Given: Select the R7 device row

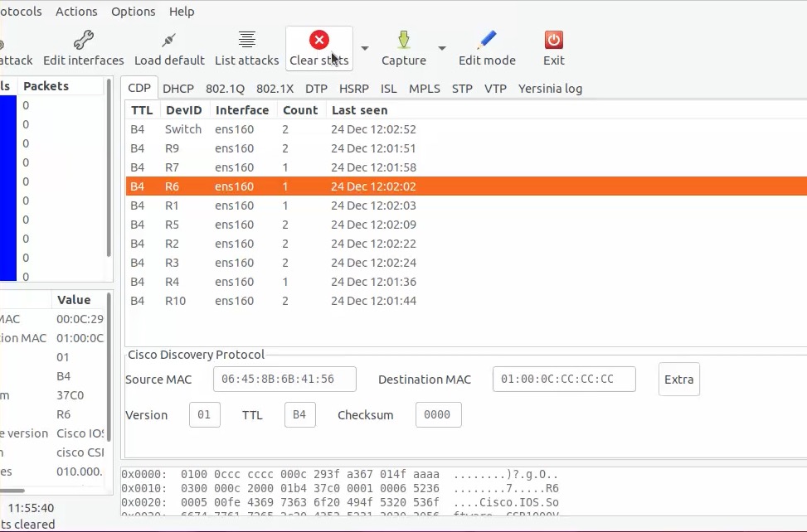Looking at the screenshot, I should pyautogui.click(x=466, y=167).
